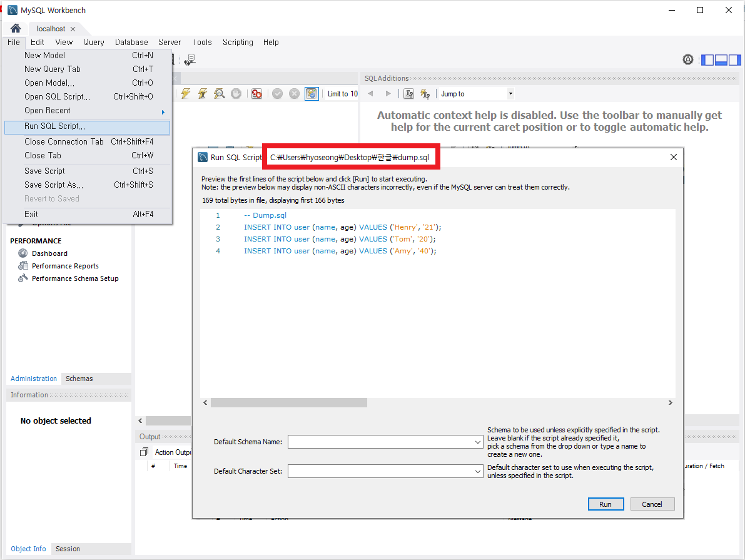The width and height of the screenshot is (745, 560).
Task: Click the back arrow in SQL Additions
Action: coord(370,94)
